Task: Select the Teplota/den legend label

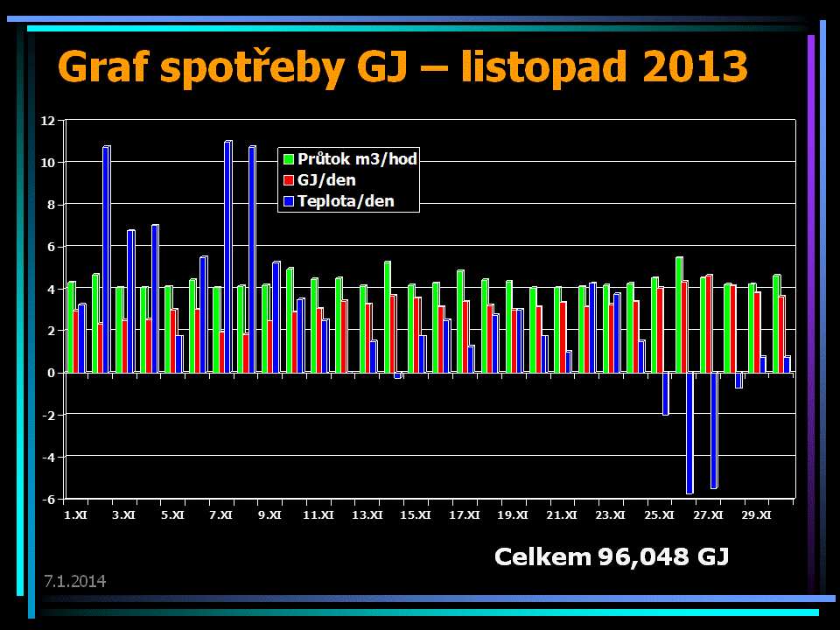Action: [346, 201]
